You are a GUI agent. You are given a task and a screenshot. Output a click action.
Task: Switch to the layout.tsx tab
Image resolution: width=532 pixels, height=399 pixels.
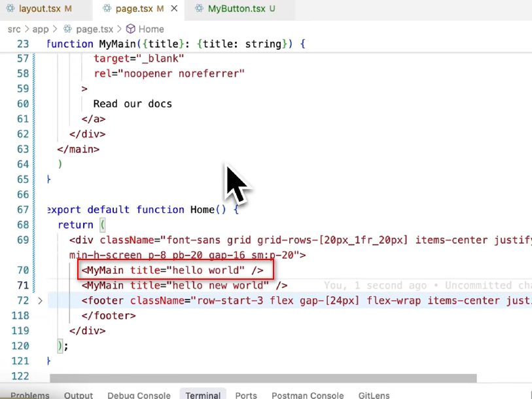45,9
